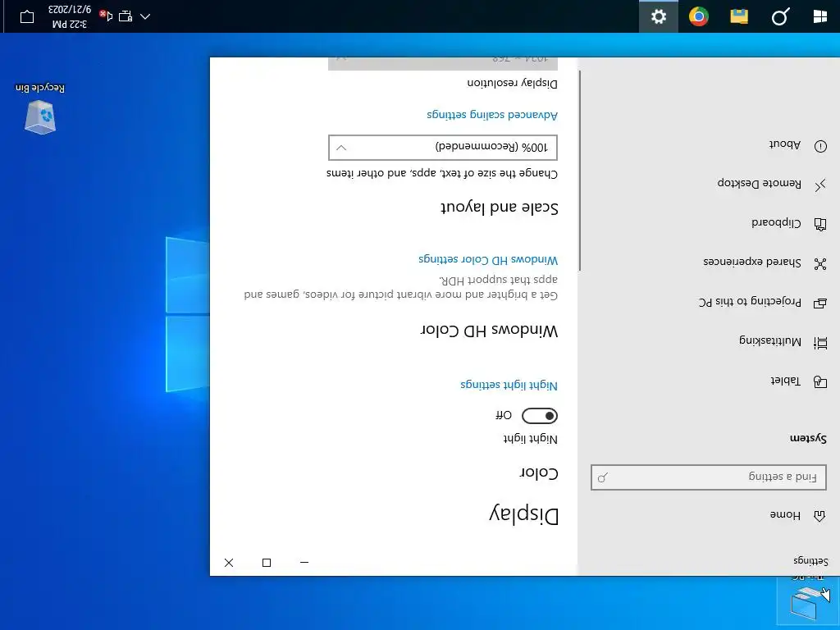Minimize the Settings window
This screenshot has height=630, width=840.
click(x=304, y=563)
